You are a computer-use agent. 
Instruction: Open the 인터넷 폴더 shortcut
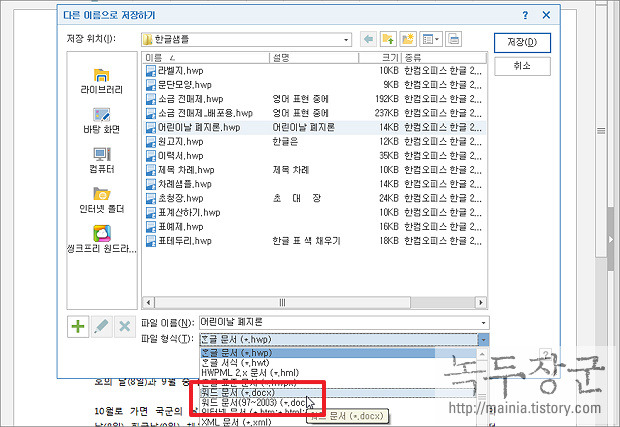pyautogui.click(x=102, y=200)
